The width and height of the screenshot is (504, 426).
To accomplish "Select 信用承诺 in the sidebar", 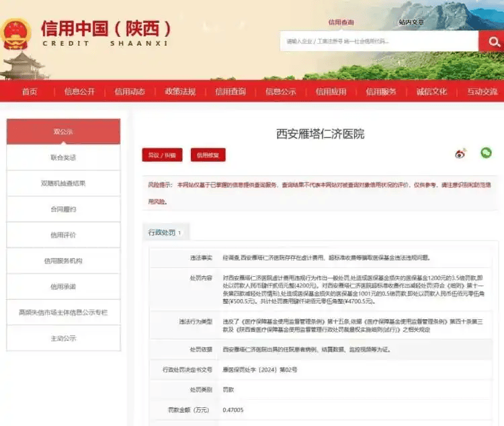I will click(x=63, y=286).
